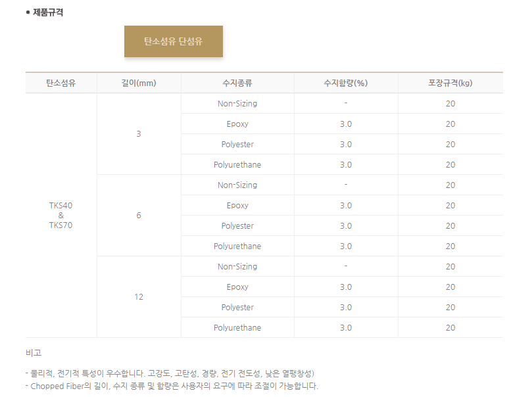Viewport: 532px width, 397px height.
Task: Select Polyurethane in the 3 mm group
Action: tap(237, 165)
